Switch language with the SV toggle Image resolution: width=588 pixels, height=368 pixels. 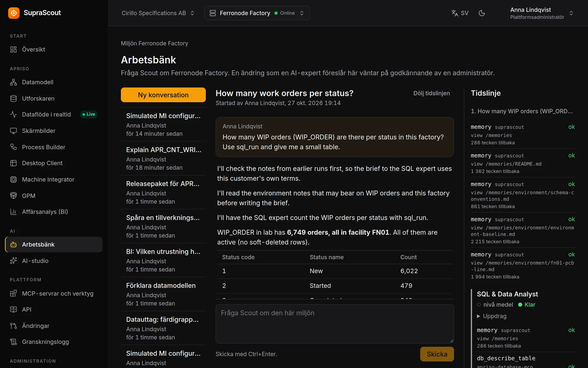click(x=460, y=13)
